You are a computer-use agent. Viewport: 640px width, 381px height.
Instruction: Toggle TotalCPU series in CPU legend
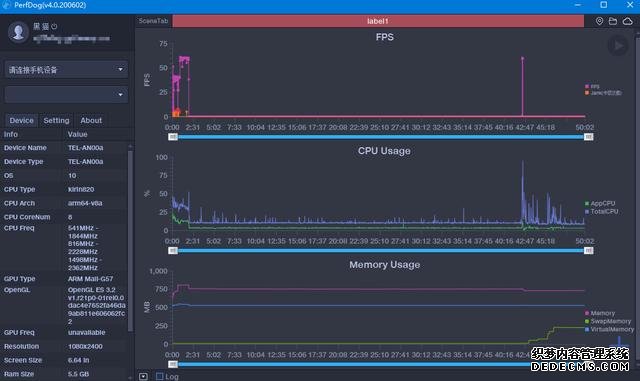pyautogui.click(x=601, y=212)
